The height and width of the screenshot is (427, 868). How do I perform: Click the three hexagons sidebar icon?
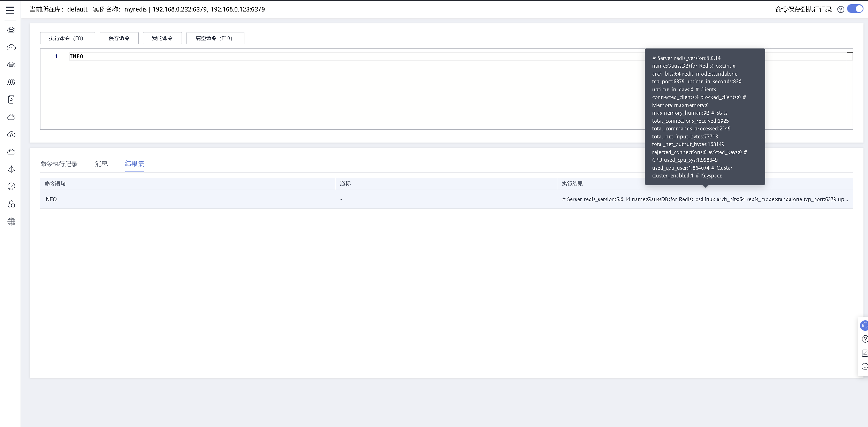(x=12, y=204)
